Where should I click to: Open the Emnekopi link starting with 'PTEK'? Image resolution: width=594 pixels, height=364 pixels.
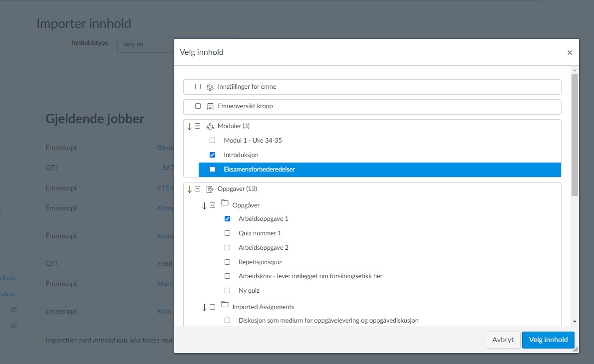[x=166, y=188]
